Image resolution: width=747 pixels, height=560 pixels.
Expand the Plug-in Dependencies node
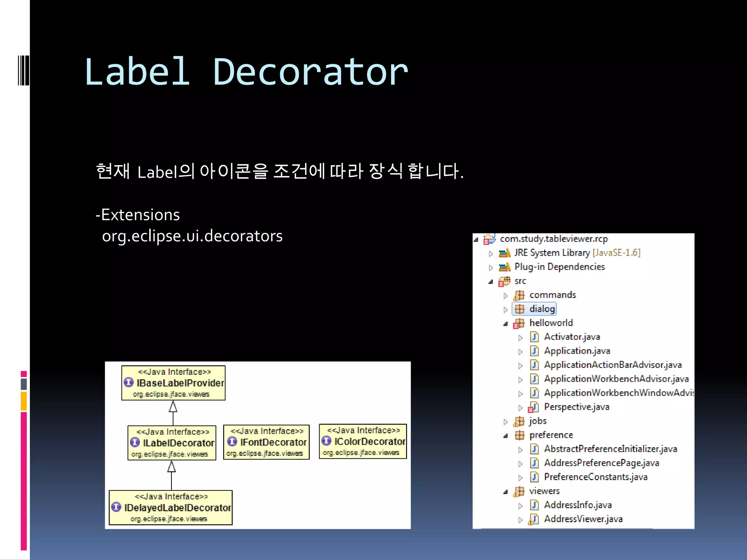click(491, 268)
